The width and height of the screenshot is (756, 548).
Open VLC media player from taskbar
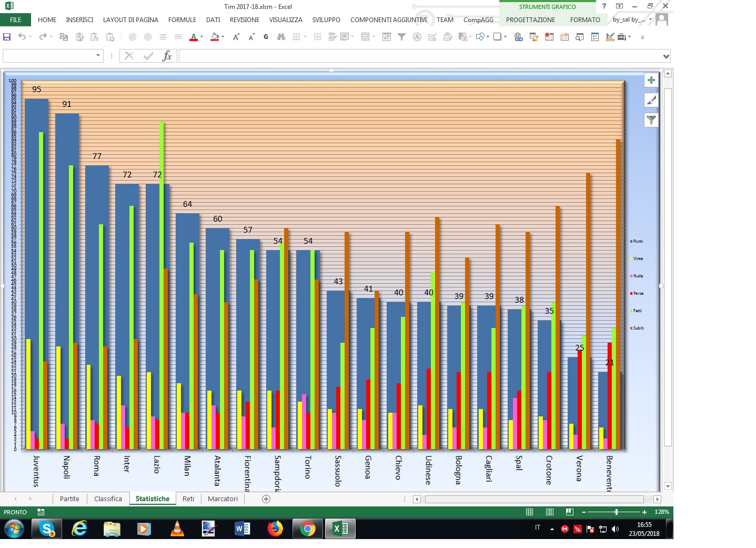(177, 529)
